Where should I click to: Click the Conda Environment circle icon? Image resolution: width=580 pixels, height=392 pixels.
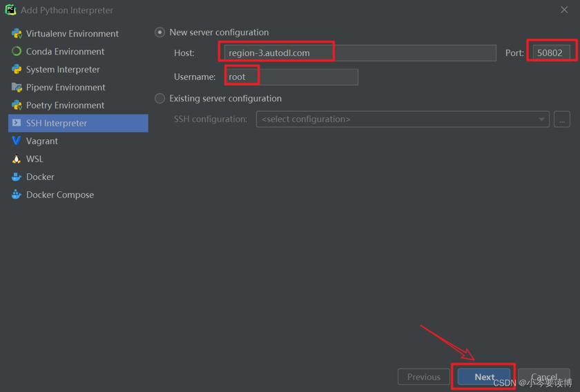click(17, 51)
